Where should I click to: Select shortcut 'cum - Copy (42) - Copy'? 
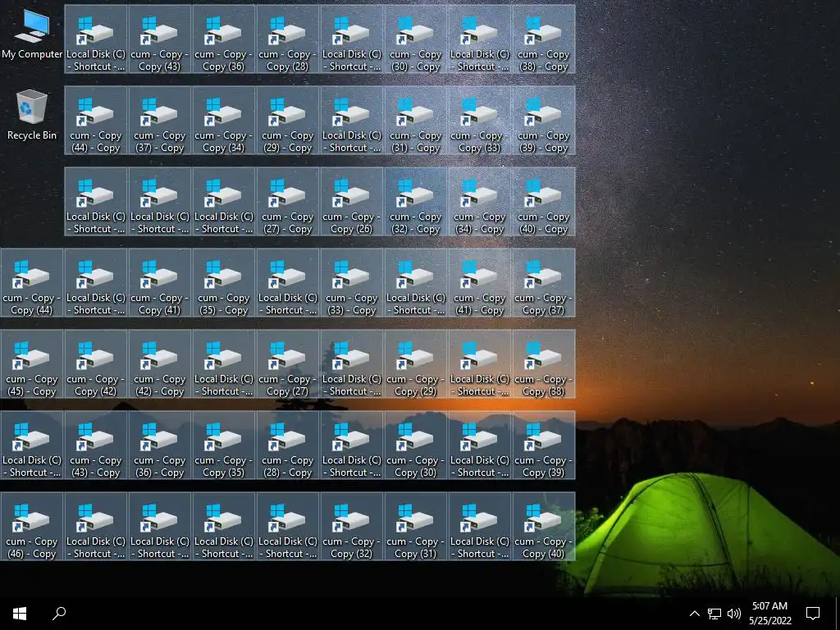(160, 364)
